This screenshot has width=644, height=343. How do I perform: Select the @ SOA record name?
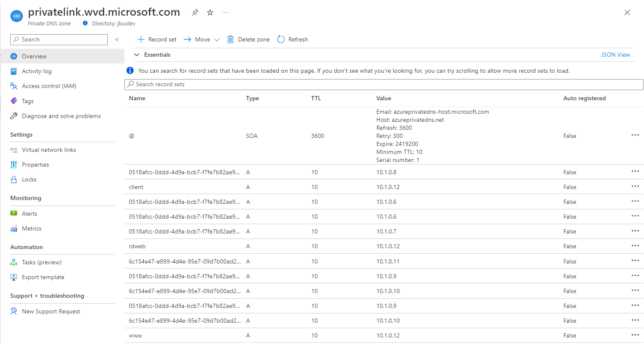pyautogui.click(x=132, y=136)
